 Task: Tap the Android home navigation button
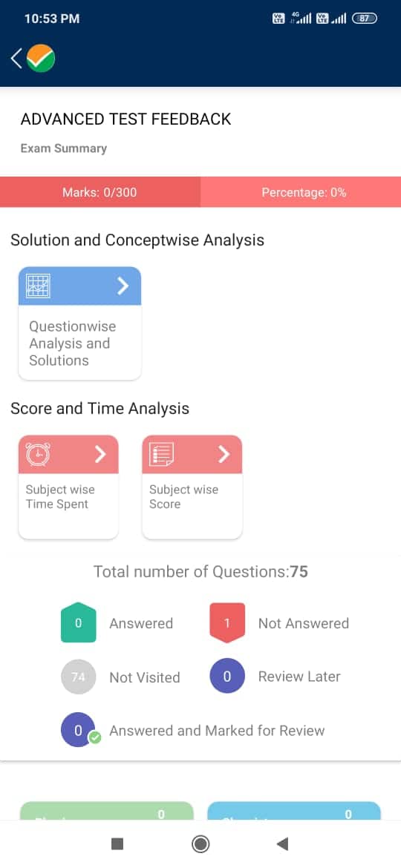(200, 844)
